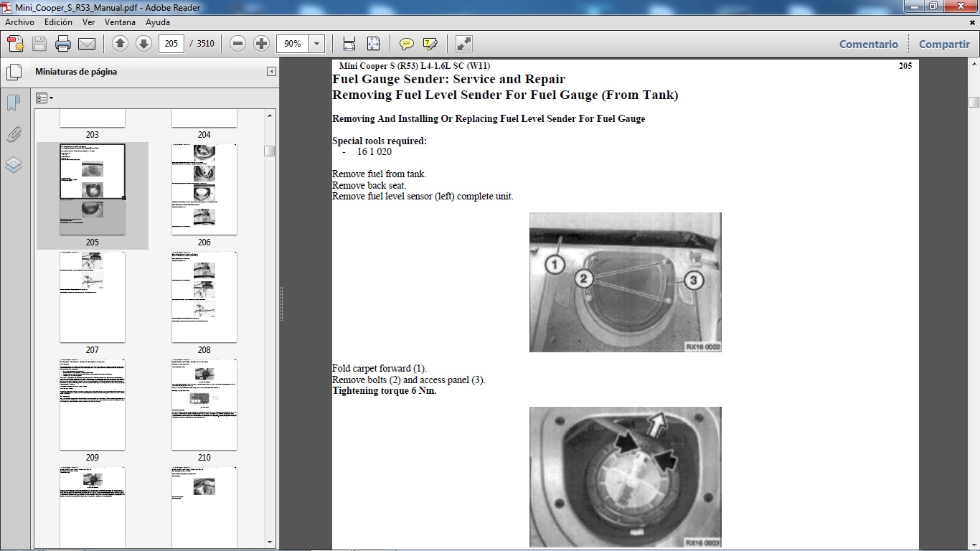Click the page number field showing 205
Viewport: 980px width, 551px height.
point(171,44)
